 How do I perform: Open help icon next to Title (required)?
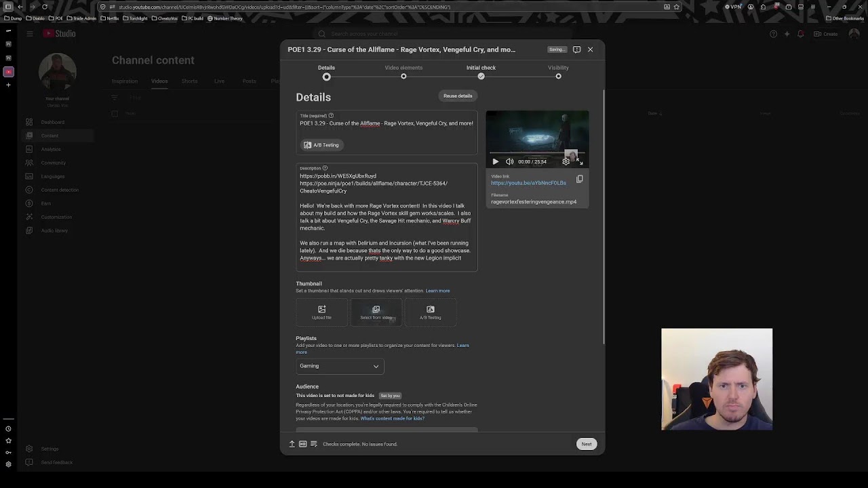click(x=331, y=116)
